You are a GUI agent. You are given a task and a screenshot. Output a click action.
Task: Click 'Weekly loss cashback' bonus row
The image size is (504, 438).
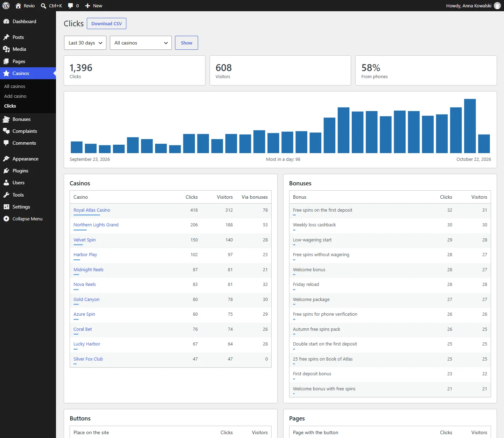390,226
